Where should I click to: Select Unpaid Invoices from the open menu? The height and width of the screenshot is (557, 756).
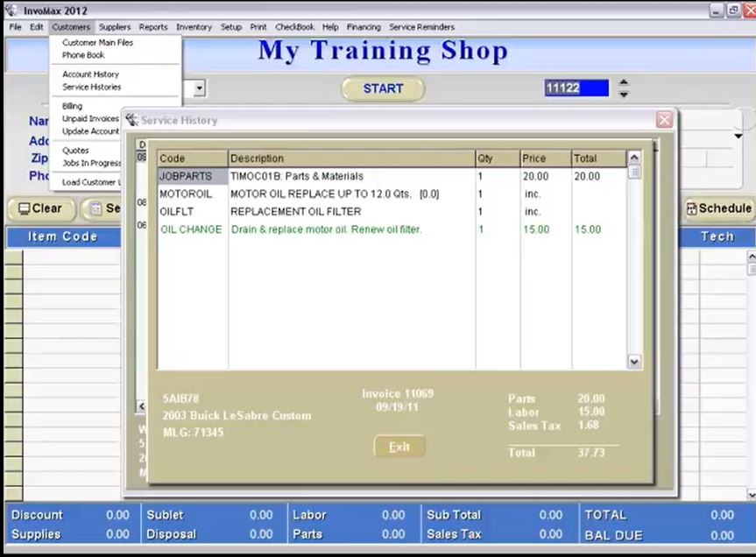(90, 118)
